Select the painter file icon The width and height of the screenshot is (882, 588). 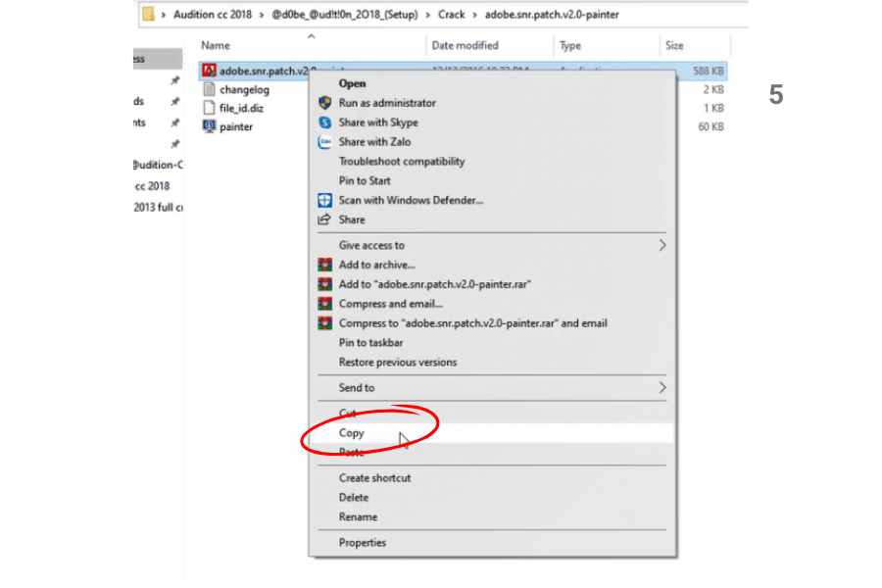point(208,127)
